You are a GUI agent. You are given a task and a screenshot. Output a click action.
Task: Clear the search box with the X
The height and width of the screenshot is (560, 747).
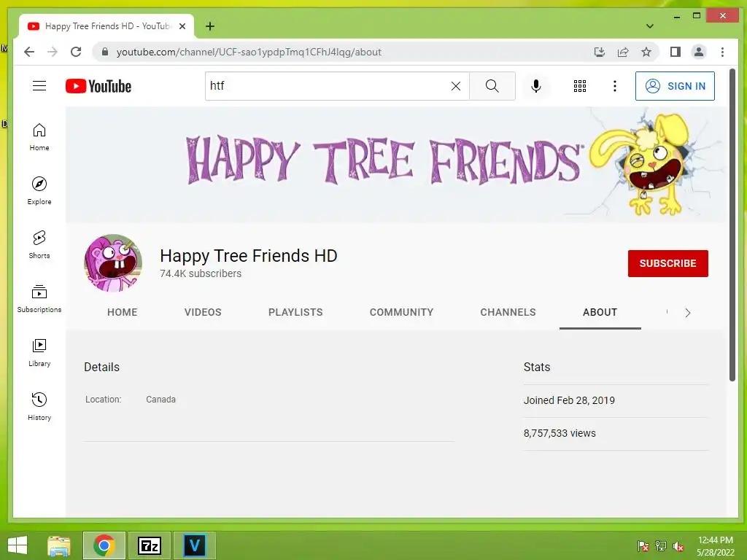[456, 86]
